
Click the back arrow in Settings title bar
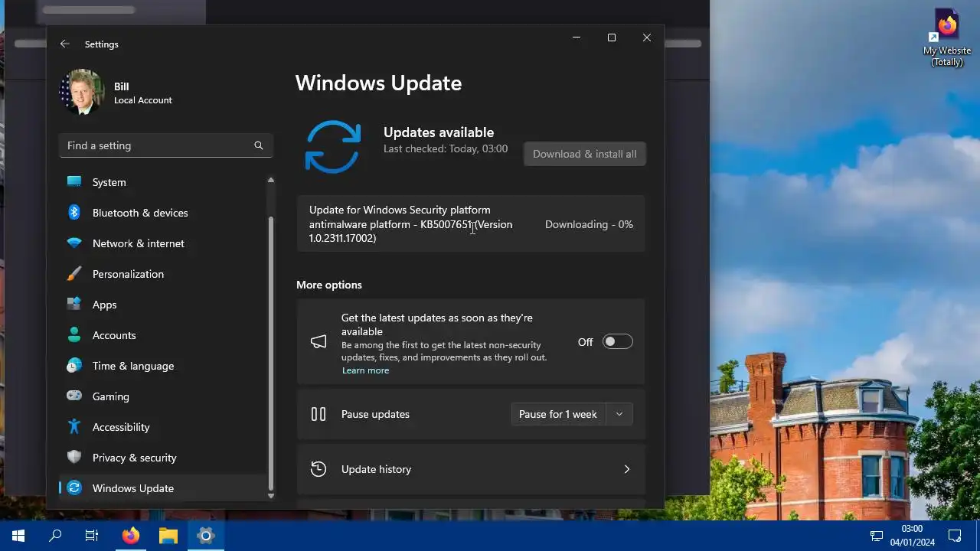click(65, 44)
